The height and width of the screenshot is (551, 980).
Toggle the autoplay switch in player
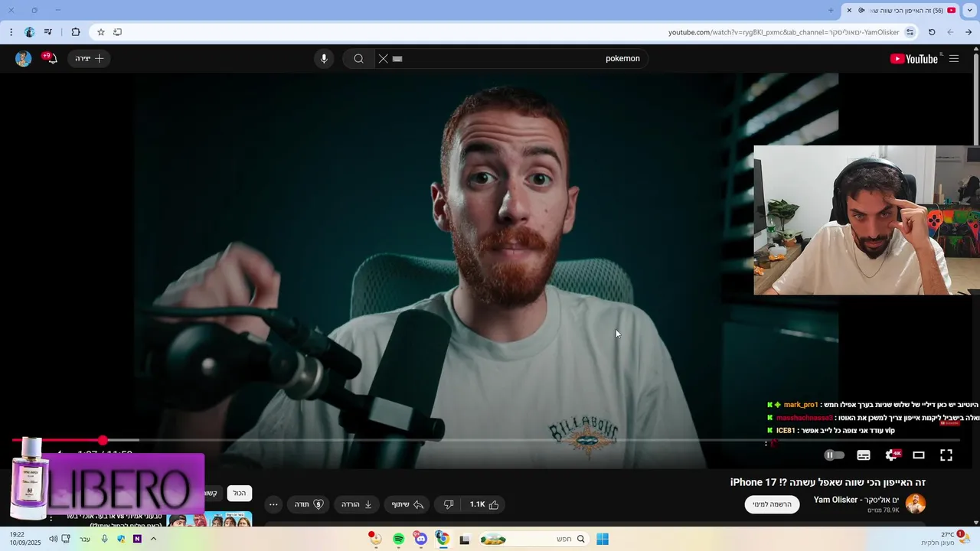pyautogui.click(x=834, y=455)
